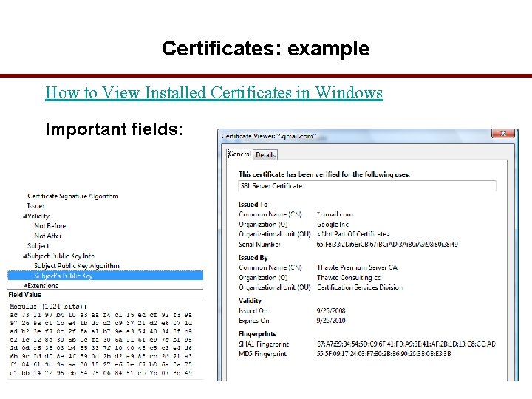Image resolution: width=532 pixels, height=399 pixels.
Task: Collapse the Validity tree node
Action: point(24,216)
